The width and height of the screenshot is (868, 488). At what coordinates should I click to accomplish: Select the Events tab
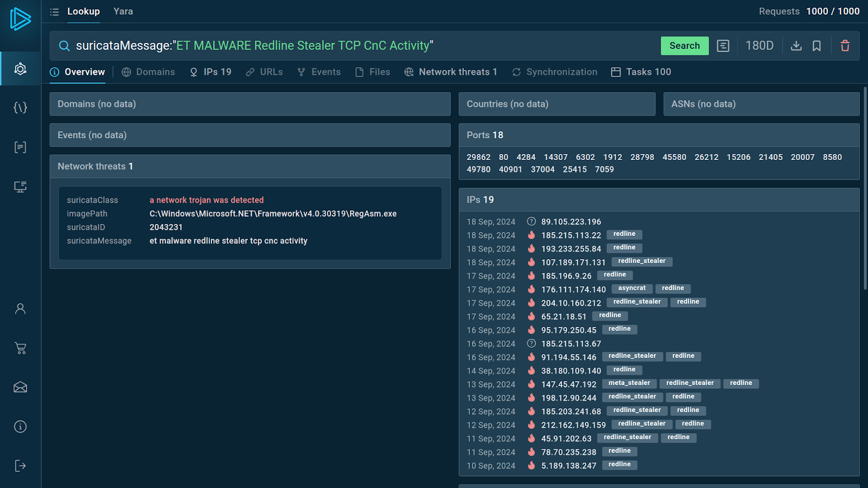tap(319, 72)
